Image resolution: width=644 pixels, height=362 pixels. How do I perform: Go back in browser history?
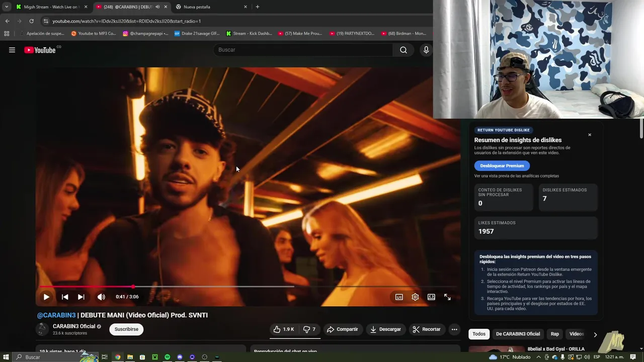(x=7, y=21)
